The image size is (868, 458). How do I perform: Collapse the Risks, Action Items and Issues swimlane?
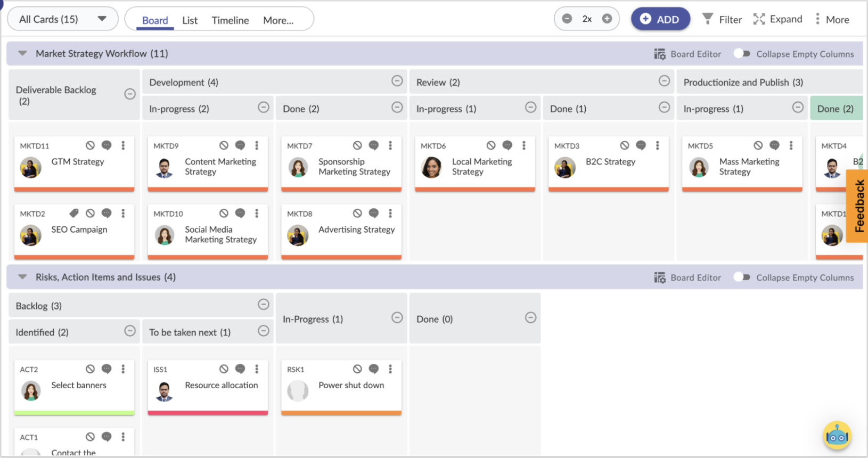(22, 277)
